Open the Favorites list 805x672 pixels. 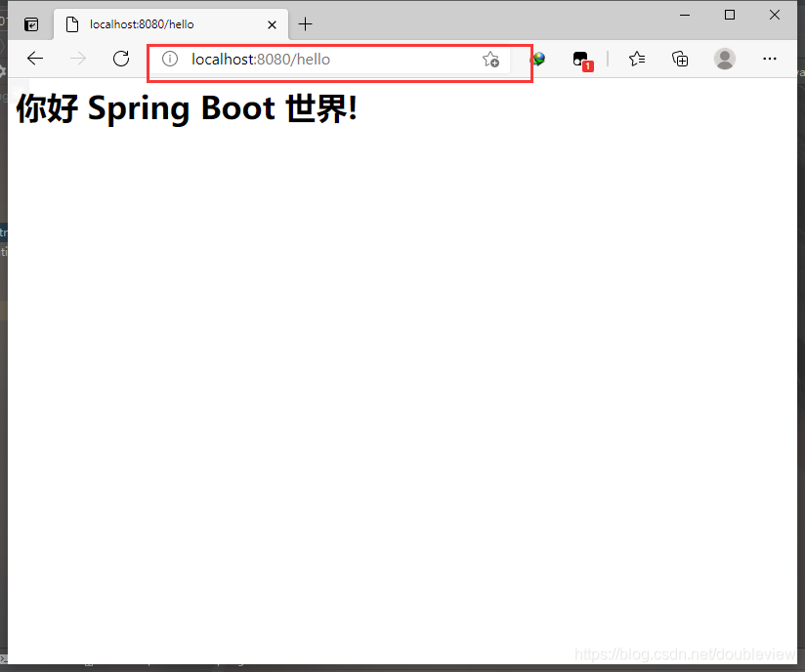(x=637, y=59)
